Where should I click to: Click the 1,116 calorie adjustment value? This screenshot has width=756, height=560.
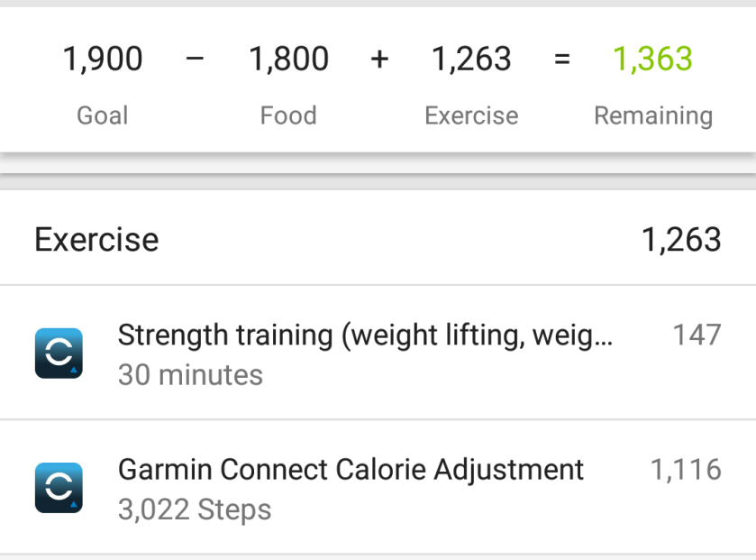click(x=686, y=470)
